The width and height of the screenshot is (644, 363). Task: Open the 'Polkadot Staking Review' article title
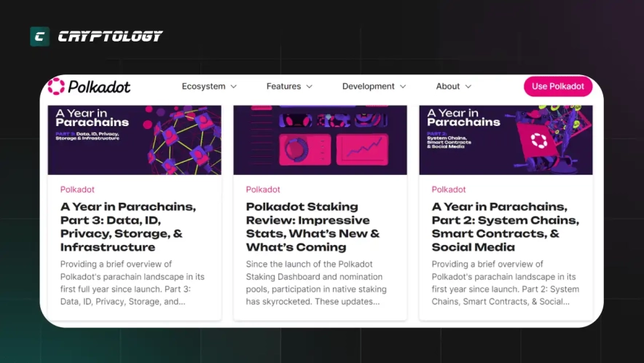[x=313, y=227]
